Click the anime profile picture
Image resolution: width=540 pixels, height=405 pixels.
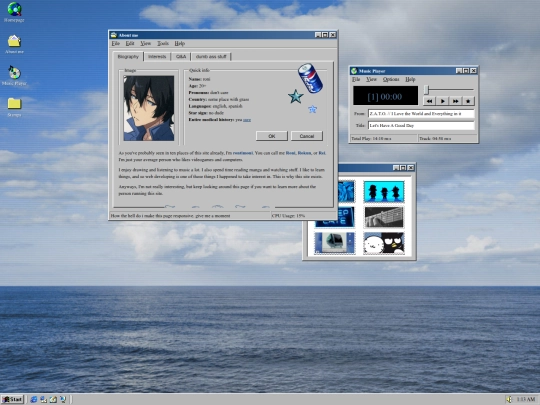coord(149,108)
